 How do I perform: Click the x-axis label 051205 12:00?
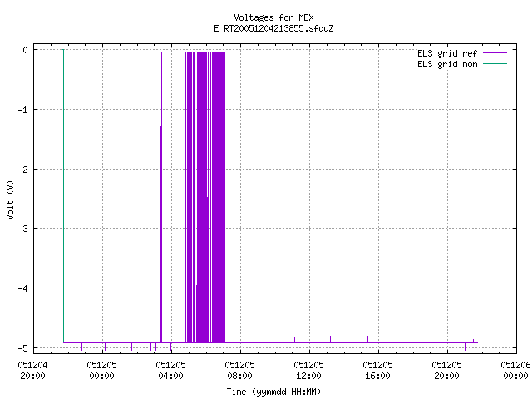(308, 371)
